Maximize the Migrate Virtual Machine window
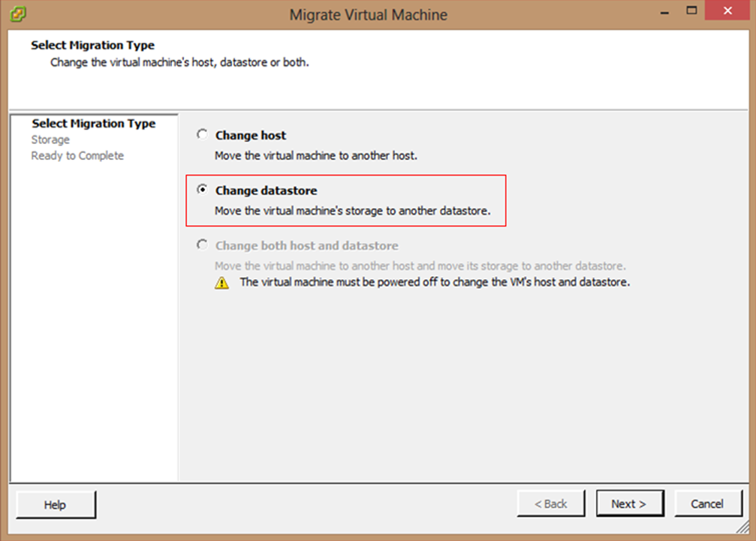This screenshot has width=756, height=541. click(691, 12)
